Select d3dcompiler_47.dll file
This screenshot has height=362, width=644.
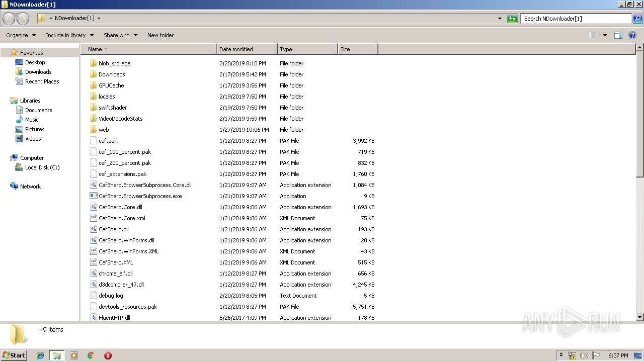coord(121,285)
